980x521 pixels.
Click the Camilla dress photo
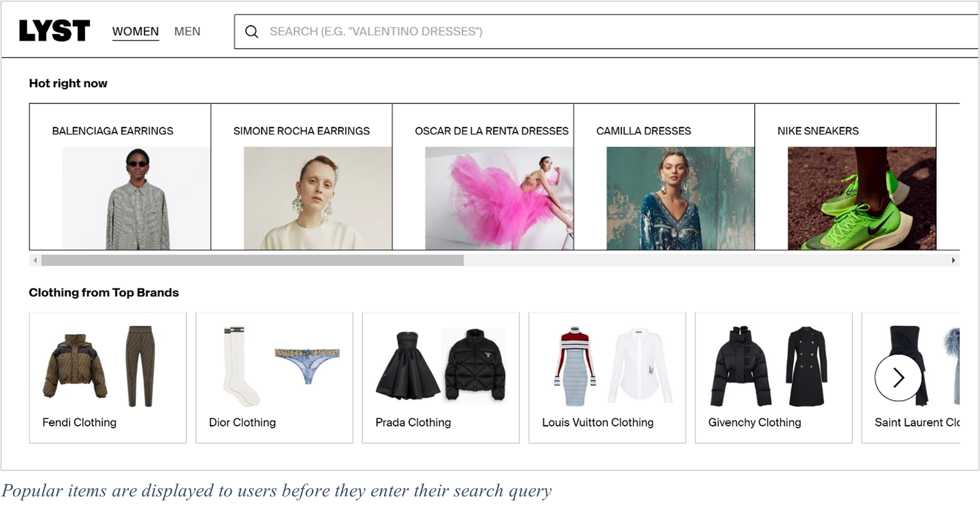[x=680, y=198]
